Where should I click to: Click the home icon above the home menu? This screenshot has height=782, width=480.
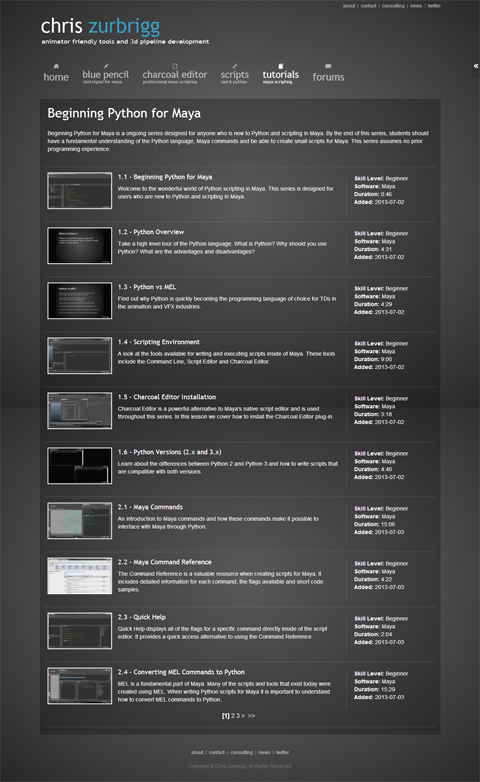[x=56, y=66]
